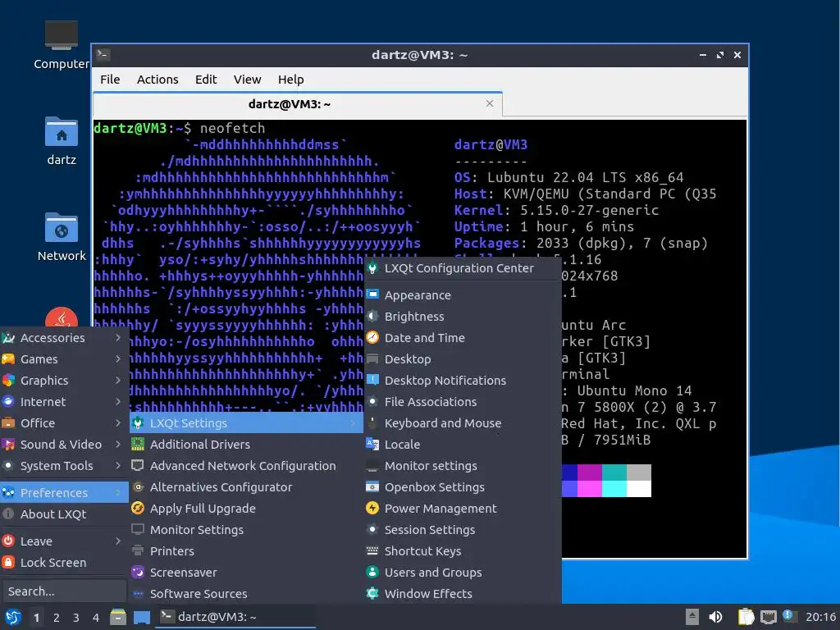
Task: Click the Locale language icon
Action: tap(372, 444)
